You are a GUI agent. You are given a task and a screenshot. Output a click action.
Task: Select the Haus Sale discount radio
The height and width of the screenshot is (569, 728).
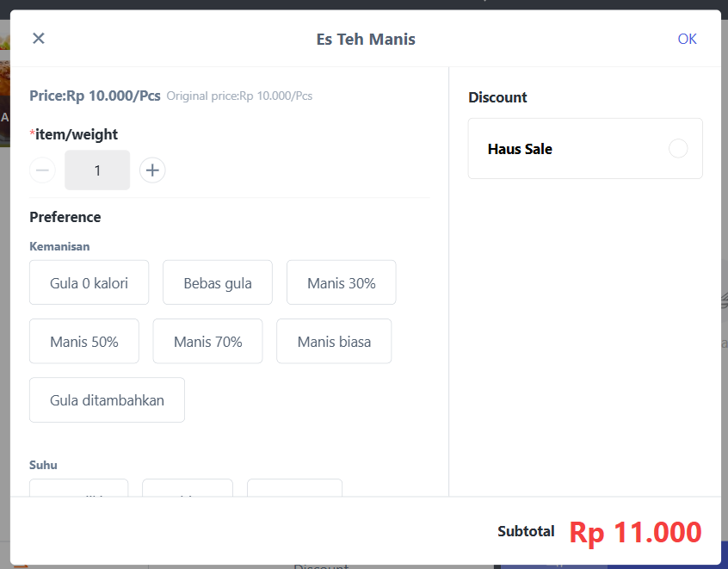tap(678, 149)
